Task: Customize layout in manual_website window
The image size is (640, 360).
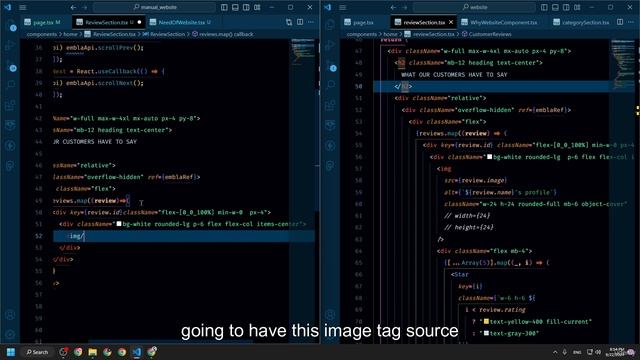Action: tap(257, 7)
